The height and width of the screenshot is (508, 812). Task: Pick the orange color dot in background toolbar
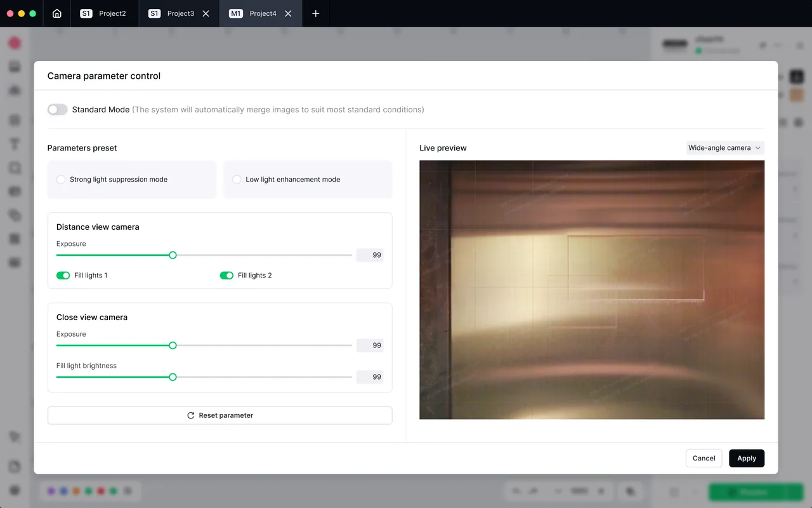[76, 491]
